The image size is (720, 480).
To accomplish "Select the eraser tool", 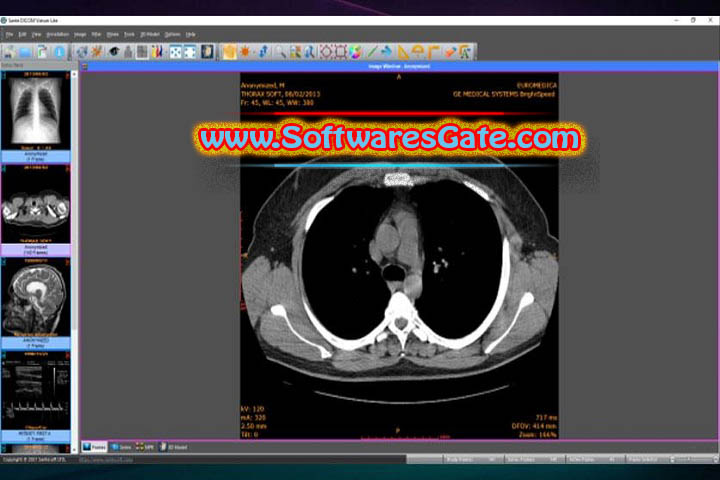I will pos(450,52).
